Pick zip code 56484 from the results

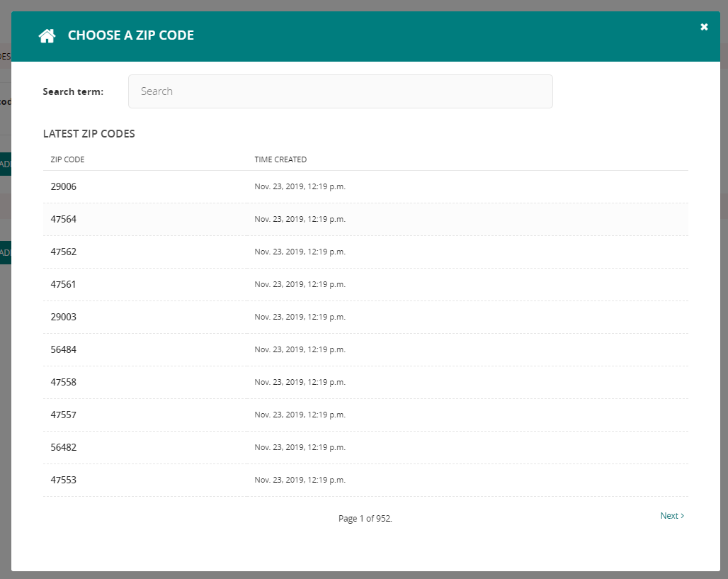(64, 349)
